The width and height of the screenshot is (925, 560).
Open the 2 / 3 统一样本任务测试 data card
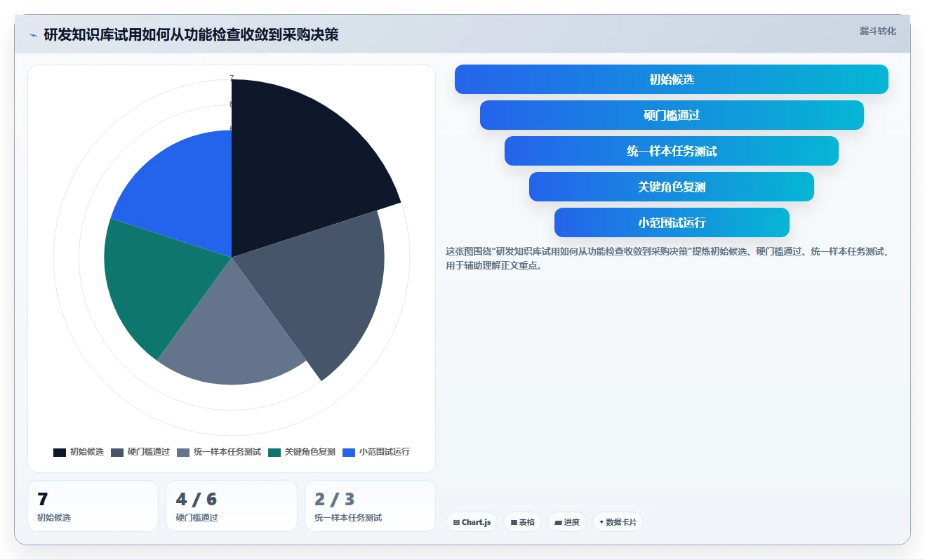click(x=370, y=506)
